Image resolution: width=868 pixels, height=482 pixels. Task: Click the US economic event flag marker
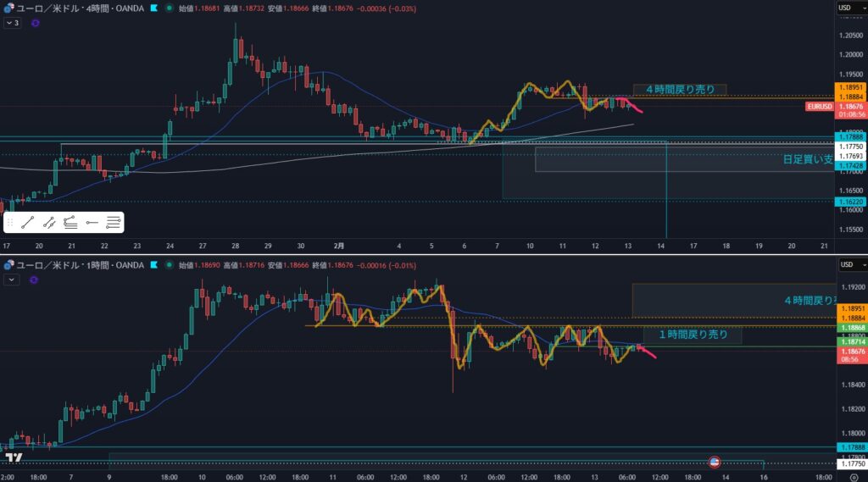pos(715,462)
